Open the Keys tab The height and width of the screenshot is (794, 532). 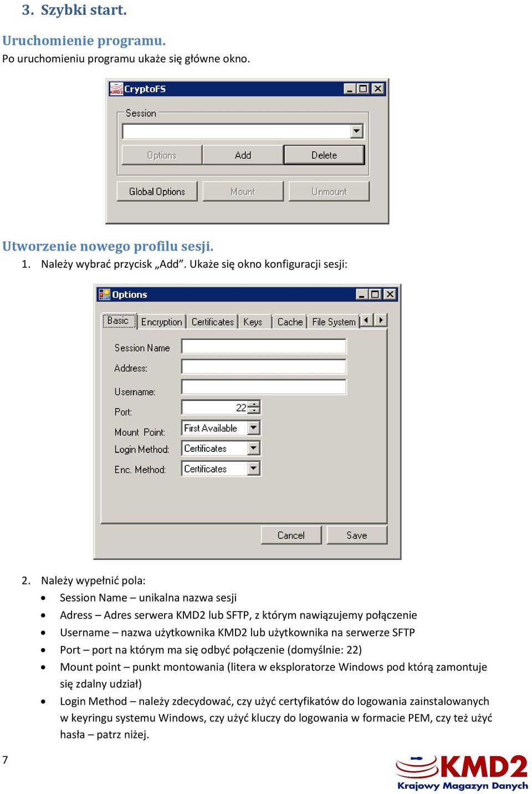(x=253, y=322)
